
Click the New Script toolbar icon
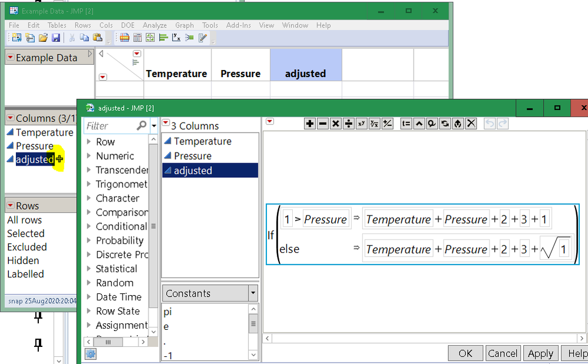pyautogui.click(x=30, y=38)
